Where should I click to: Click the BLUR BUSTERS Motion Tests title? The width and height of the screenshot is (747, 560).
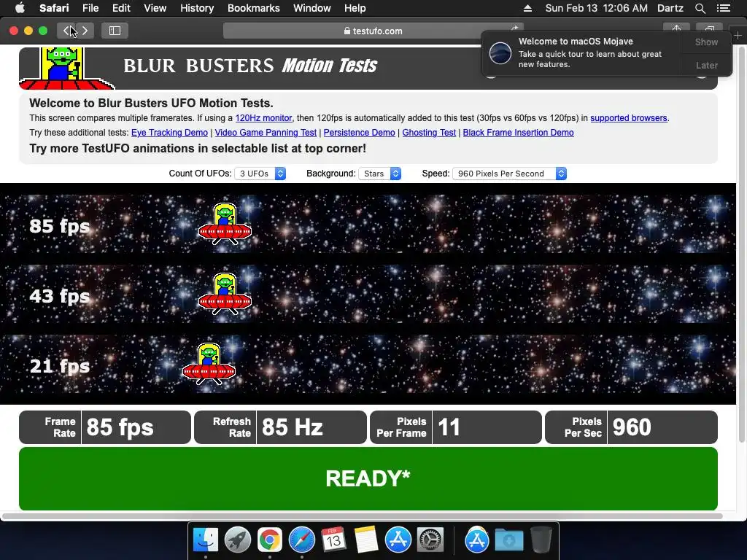coord(250,65)
